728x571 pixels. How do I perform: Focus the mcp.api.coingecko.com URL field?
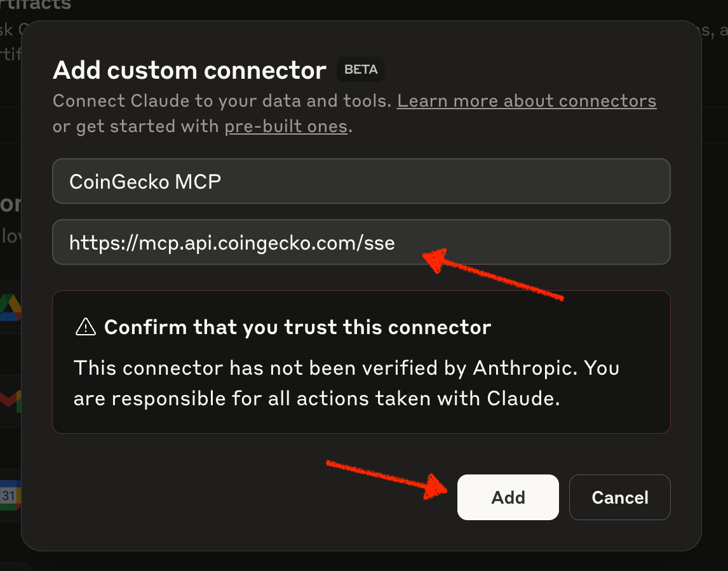click(361, 242)
